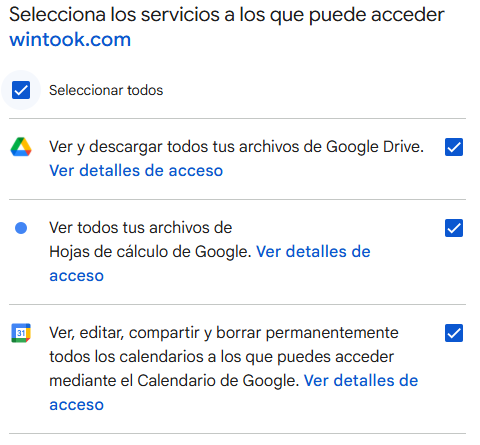The image size is (480, 445).
Task: Toggle the Seleccionar todos checkbox
Action: point(21,90)
